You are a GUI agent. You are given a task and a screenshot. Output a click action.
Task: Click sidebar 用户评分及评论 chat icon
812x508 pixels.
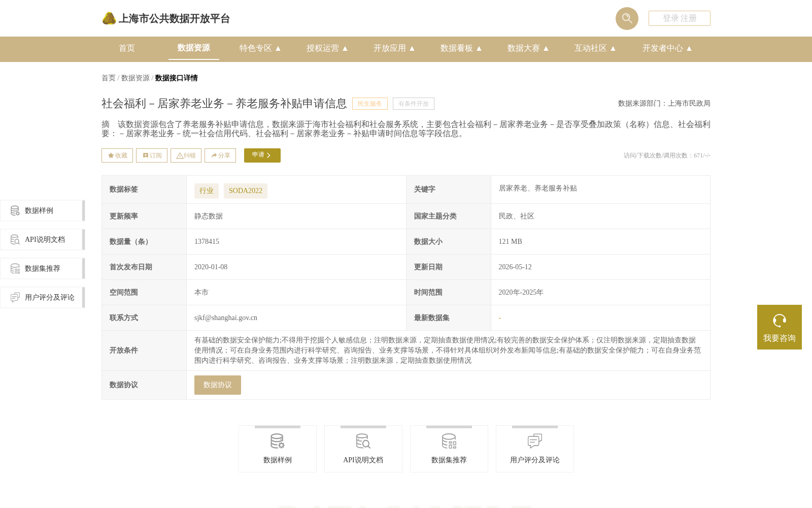pos(15,297)
